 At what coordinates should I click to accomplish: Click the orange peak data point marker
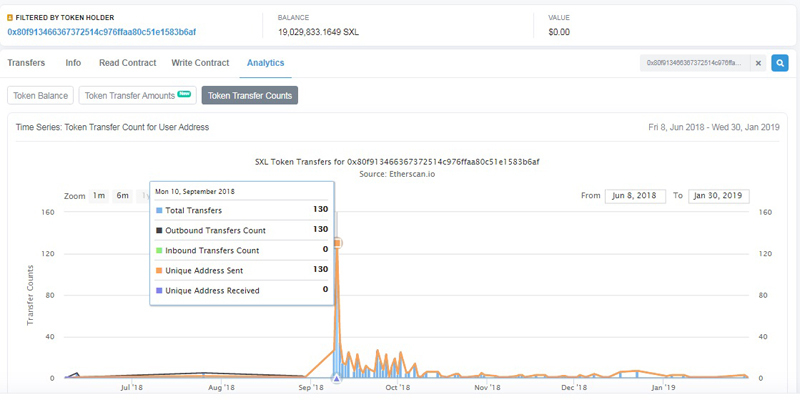point(338,243)
